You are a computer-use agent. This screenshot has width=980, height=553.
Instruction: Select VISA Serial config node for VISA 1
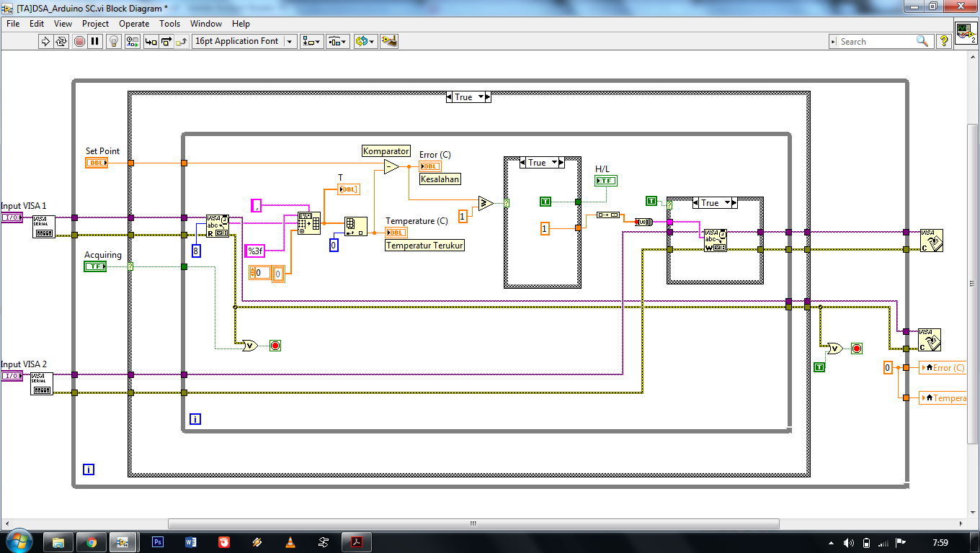[43, 226]
